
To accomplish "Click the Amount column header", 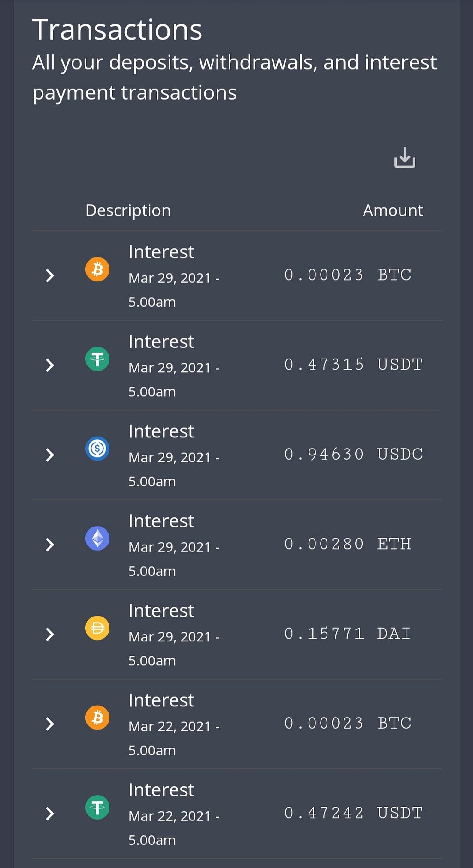I will [x=393, y=210].
